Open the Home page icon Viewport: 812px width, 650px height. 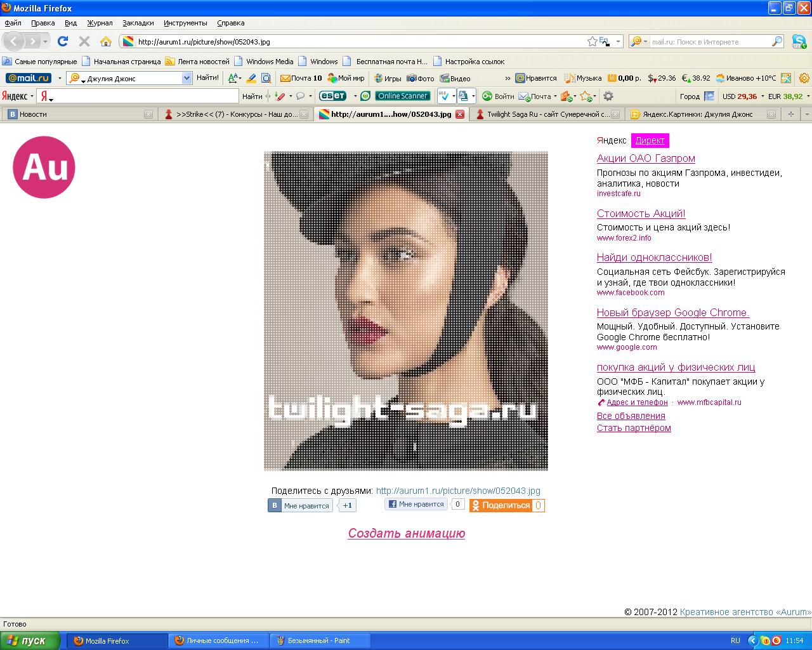click(x=106, y=41)
